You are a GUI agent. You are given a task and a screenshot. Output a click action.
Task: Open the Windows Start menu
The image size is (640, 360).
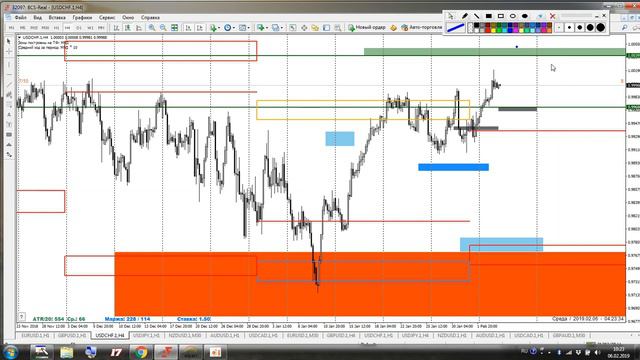coord(10,352)
